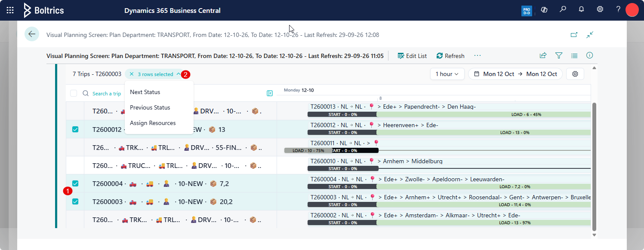Open the Mon 12 Oct date range picker
This screenshot has height=250, width=644.
point(515,74)
